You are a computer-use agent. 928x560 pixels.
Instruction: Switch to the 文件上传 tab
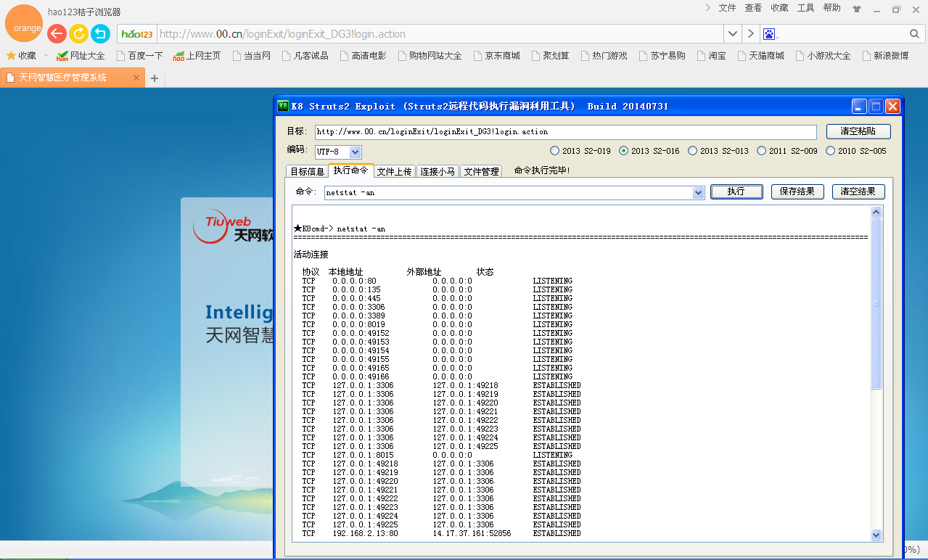click(395, 172)
